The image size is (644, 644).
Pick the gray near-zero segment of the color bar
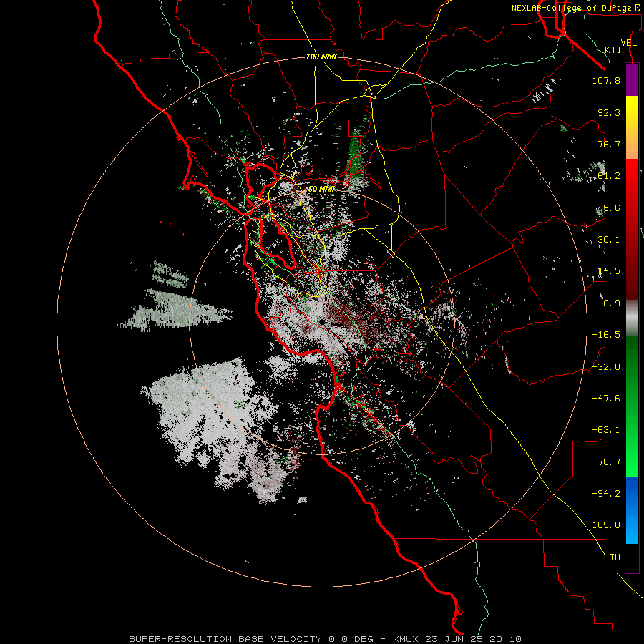632,318
